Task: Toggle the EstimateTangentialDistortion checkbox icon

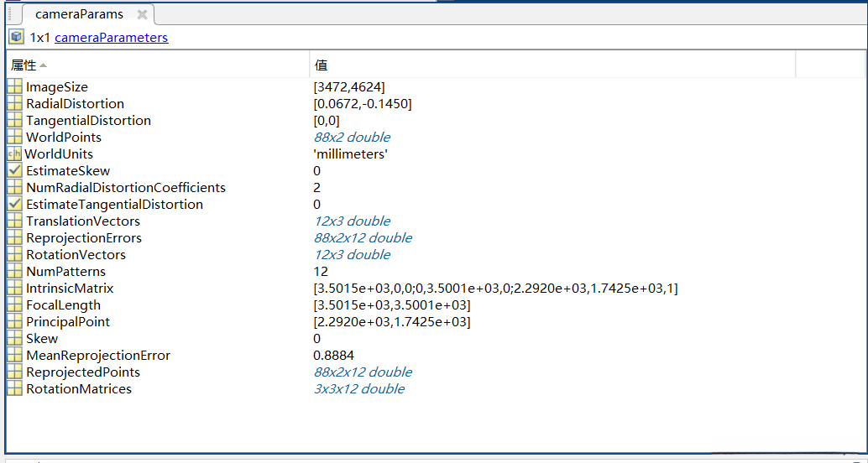Action: click(x=14, y=205)
